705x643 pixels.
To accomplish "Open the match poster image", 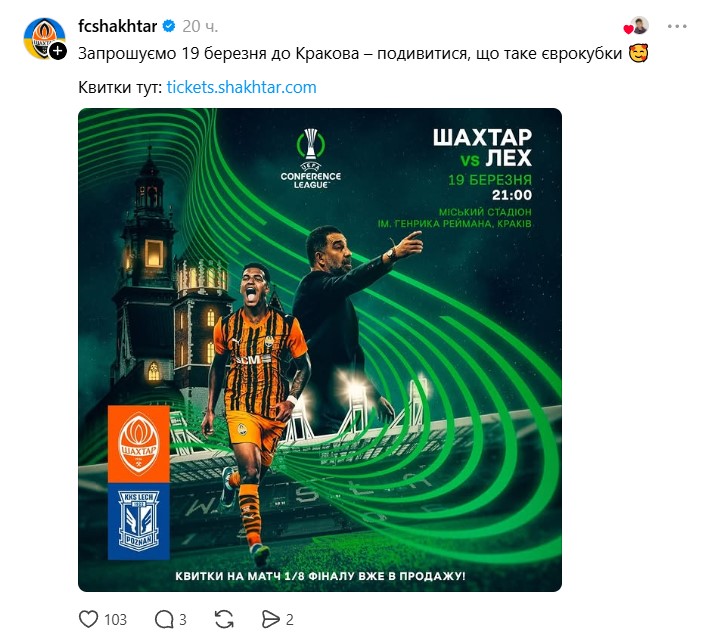I will [x=320, y=350].
